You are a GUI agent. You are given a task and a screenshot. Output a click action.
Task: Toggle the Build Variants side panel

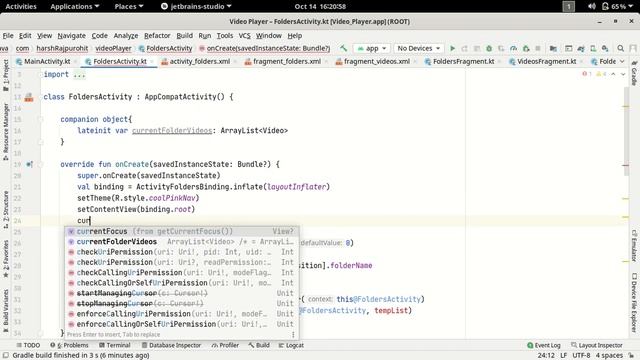[x=6, y=310]
